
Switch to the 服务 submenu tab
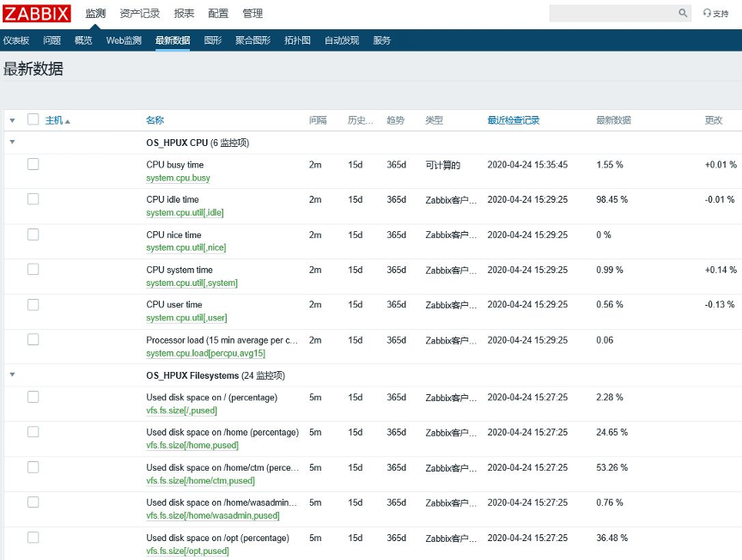382,40
